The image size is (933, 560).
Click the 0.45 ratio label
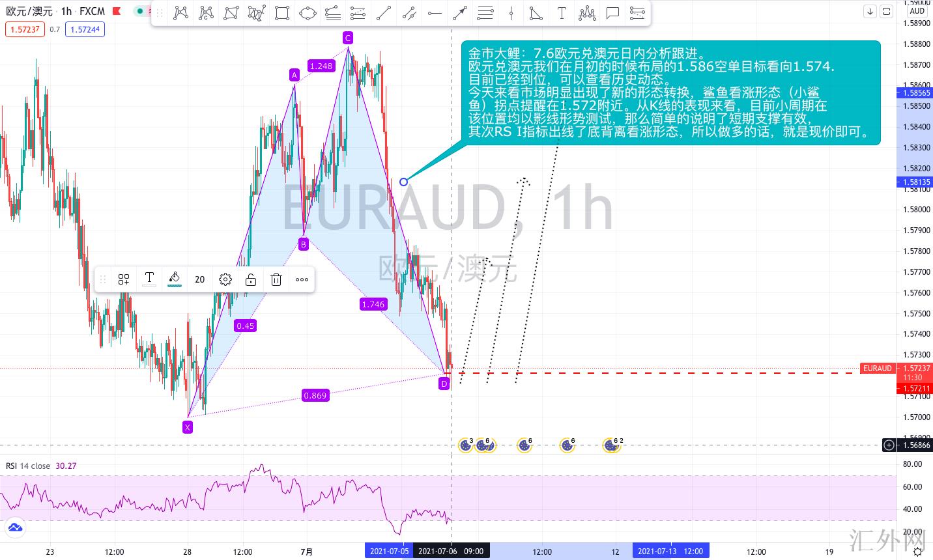click(246, 326)
